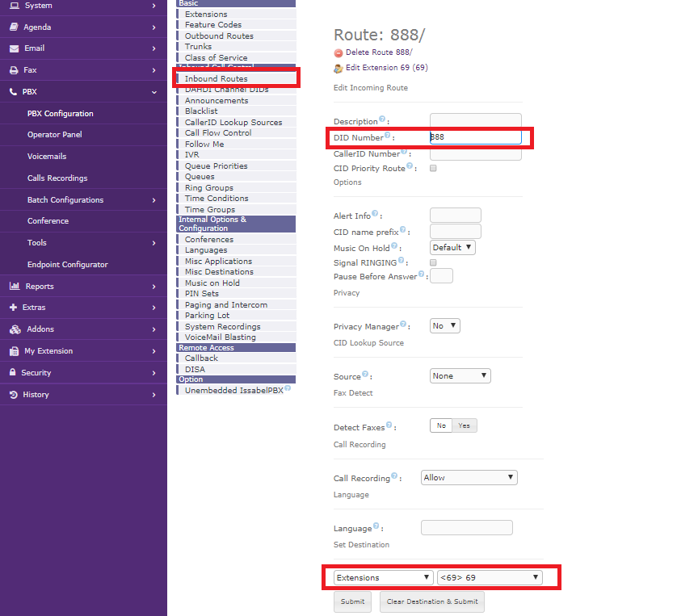Click the help icon beside Music On Hold

395,246
